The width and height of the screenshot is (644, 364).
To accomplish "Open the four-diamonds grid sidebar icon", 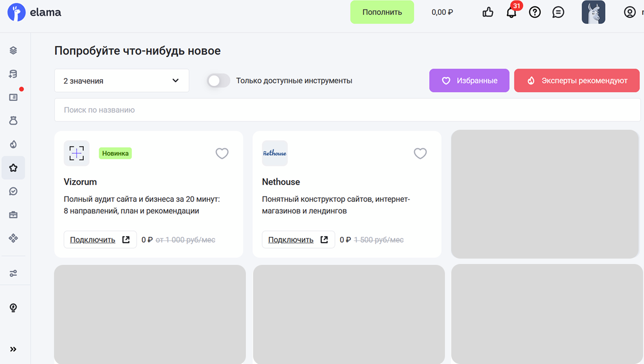I will (14, 238).
